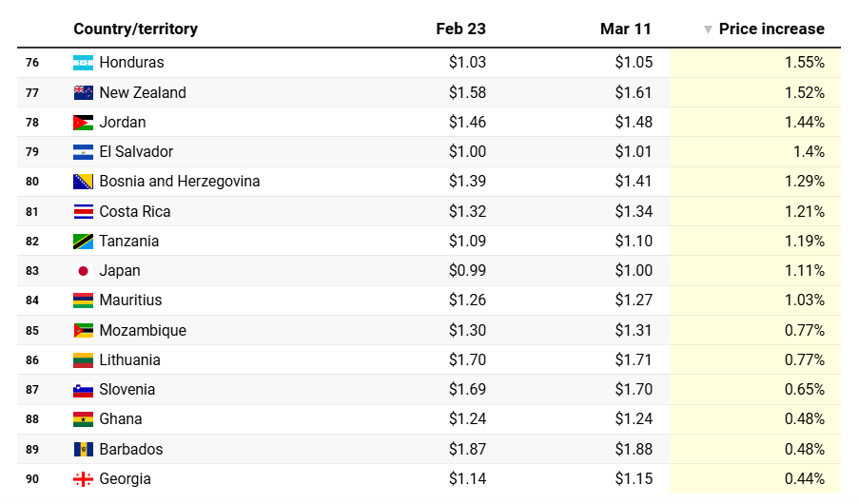Click the Georgia flag icon
This screenshot has height=504, width=859.
pyautogui.click(x=83, y=479)
